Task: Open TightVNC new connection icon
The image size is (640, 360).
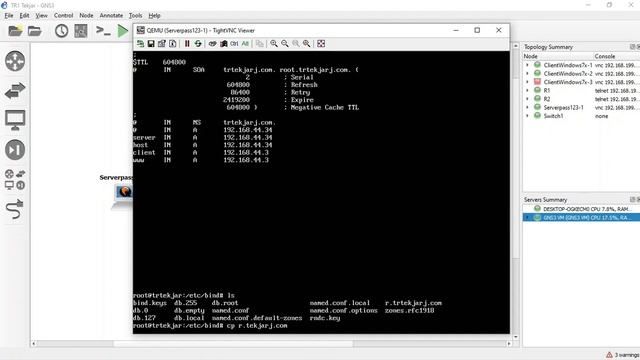Action: pos(140,44)
